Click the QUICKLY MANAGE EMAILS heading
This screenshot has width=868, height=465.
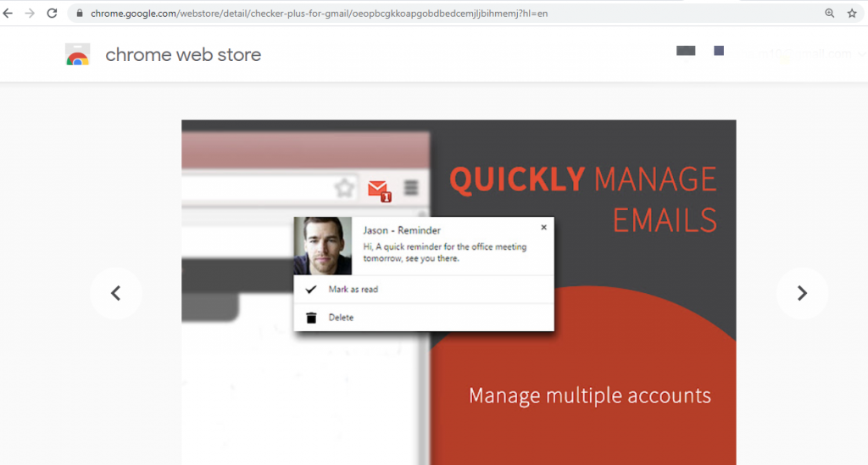[583, 199]
